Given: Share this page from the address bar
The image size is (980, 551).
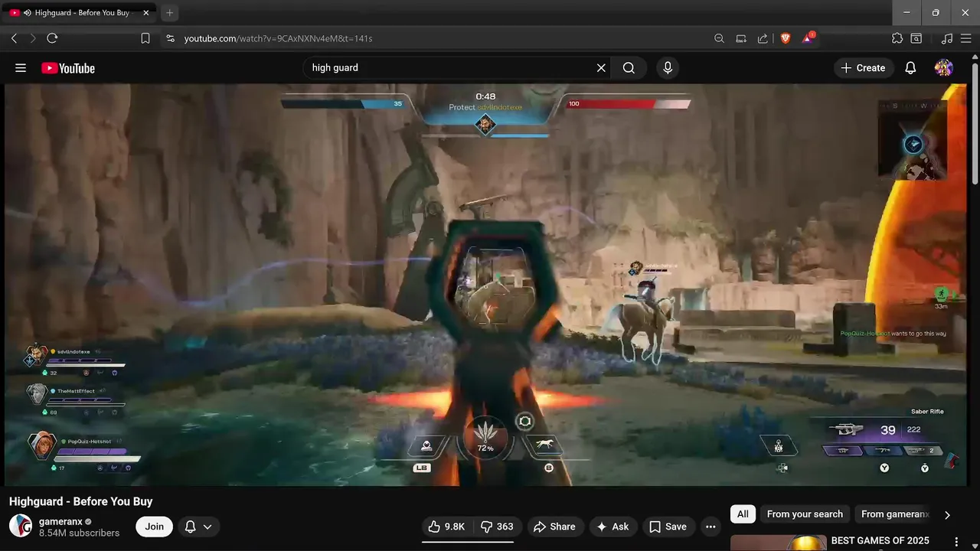Looking at the screenshot, I should 763,38.
